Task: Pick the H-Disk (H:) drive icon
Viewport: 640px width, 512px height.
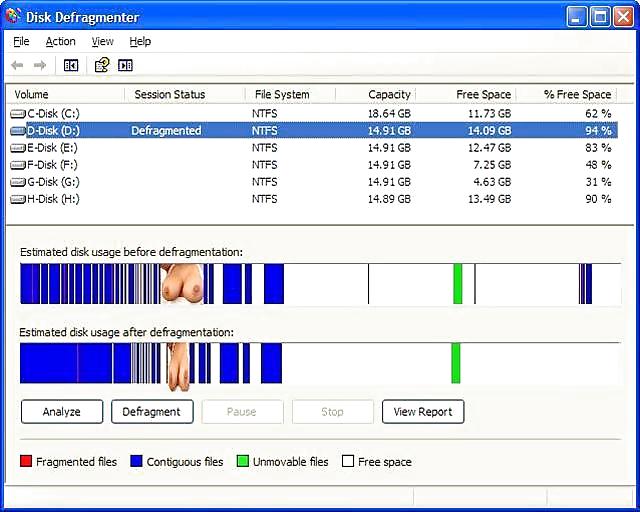Action: point(18,199)
